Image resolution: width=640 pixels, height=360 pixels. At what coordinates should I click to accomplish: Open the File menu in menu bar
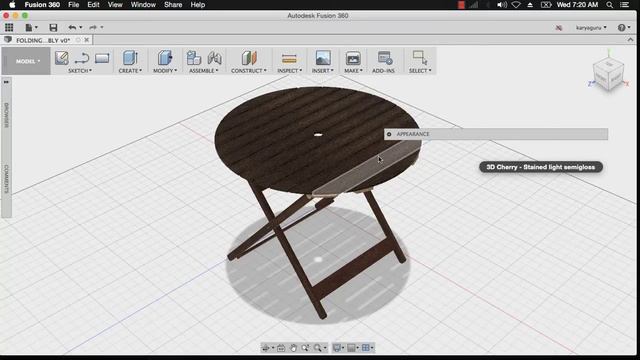73,5
